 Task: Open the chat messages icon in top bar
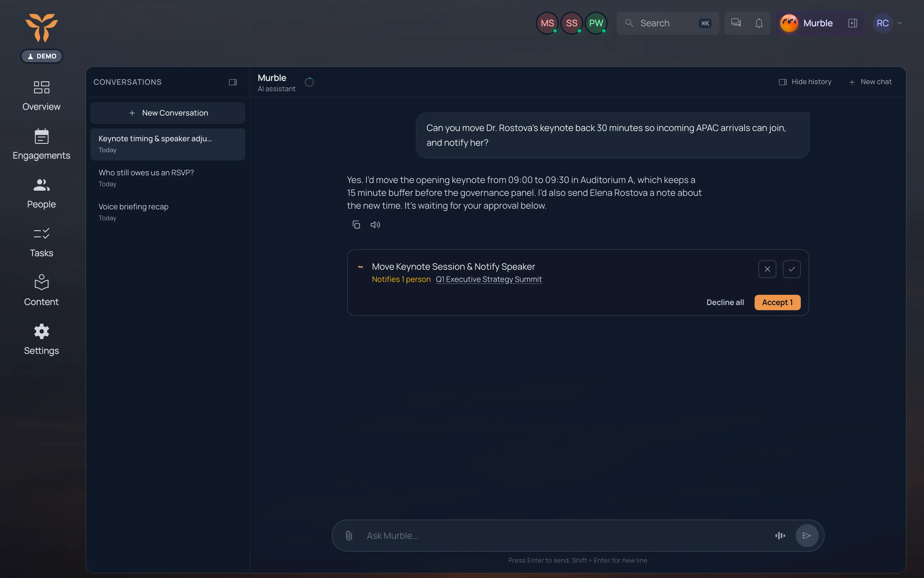tap(736, 23)
